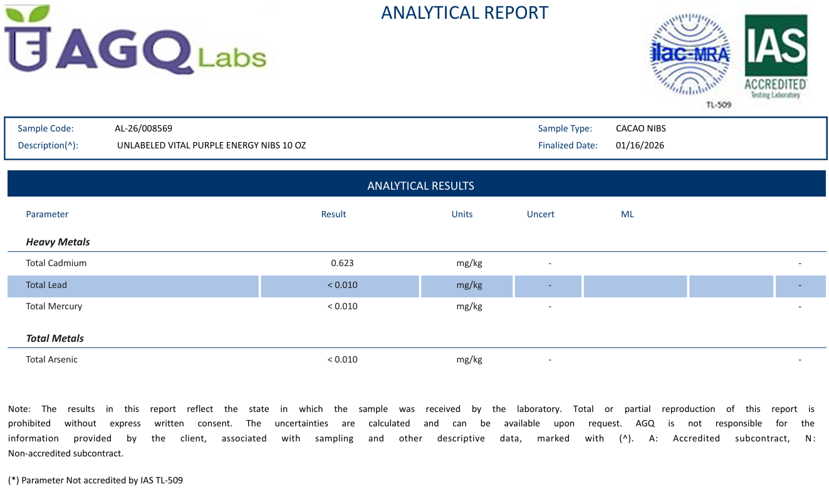Select the Total Mercury row label
The image size is (829, 504).
point(54,306)
